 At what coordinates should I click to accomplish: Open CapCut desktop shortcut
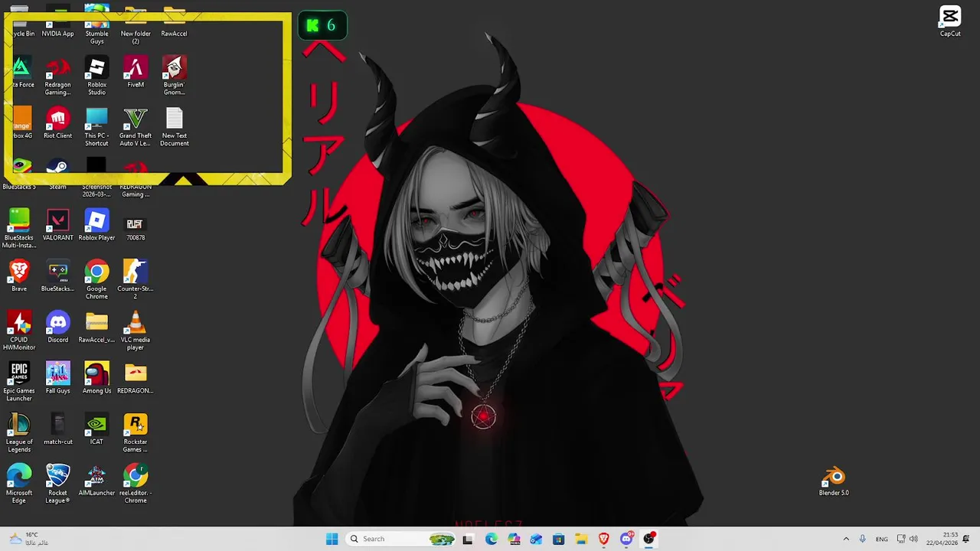point(950,21)
